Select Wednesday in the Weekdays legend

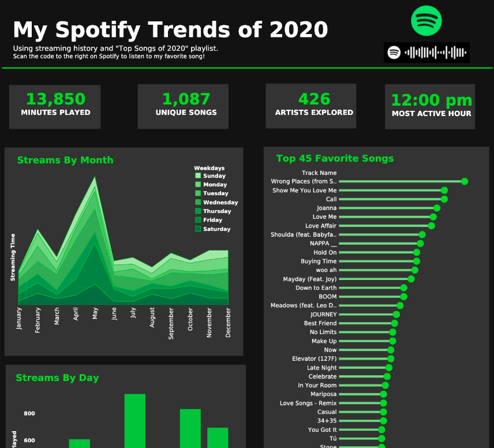pyautogui.click(x=220, y=203)
